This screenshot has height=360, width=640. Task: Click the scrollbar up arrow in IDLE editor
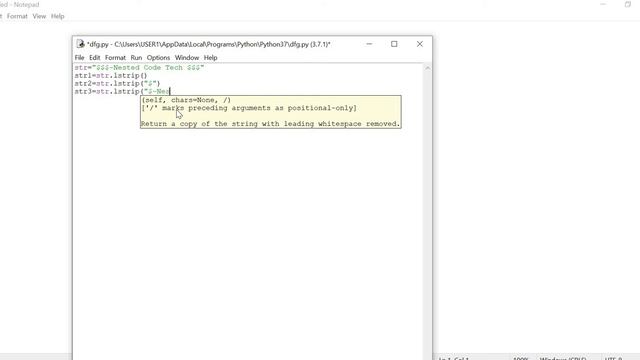[x=427, y=68]
